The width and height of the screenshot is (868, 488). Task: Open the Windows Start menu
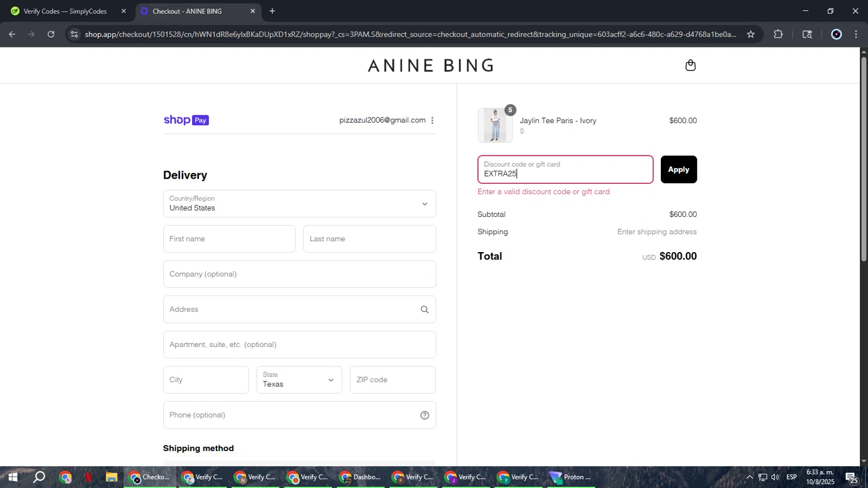click(x=13, y=478)
